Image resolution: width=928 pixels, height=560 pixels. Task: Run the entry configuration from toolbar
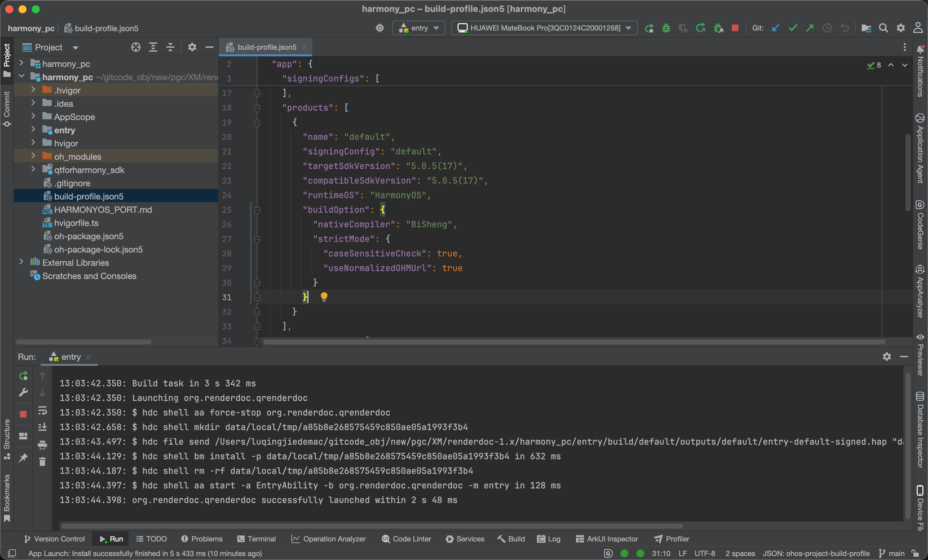click(649, 28)
